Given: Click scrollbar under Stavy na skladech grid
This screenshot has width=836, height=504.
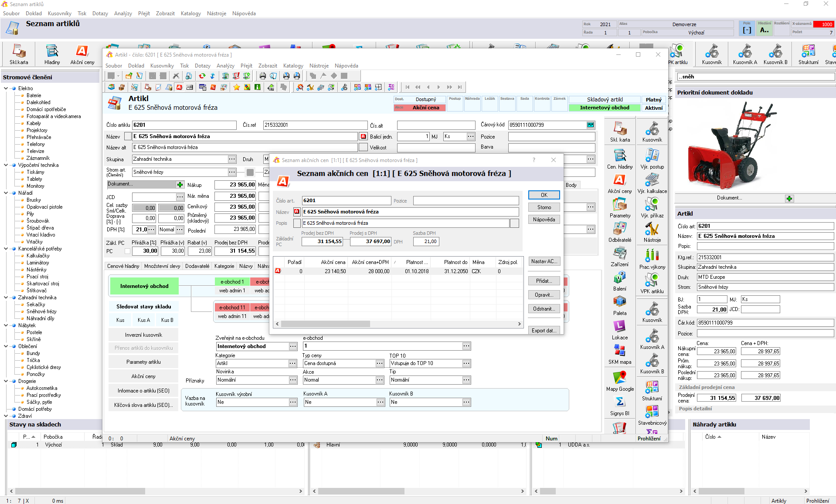Looking at the screenshot, I should pos(80,491).
